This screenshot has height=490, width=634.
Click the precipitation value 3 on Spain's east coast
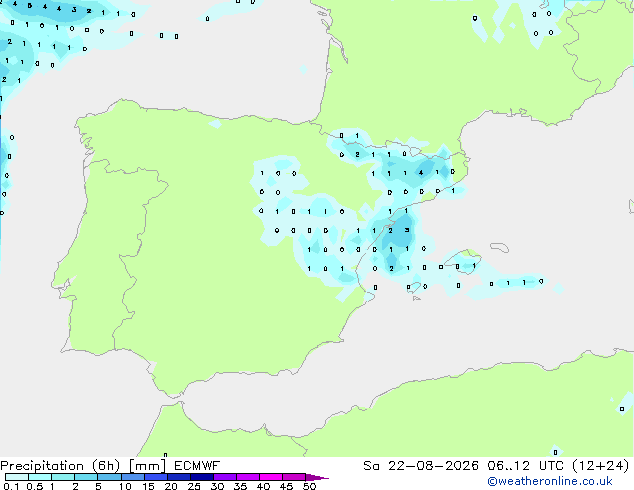pyautogui.click(x=407, y=230)
